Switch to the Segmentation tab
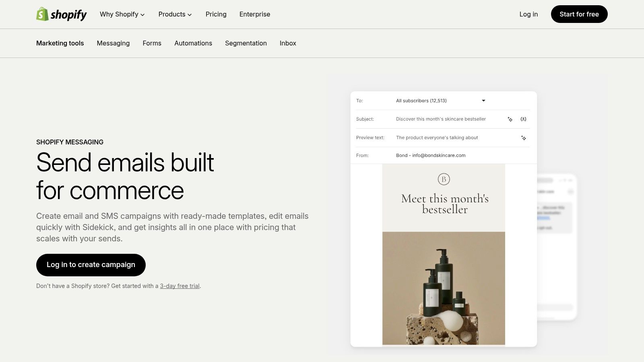This screenshot has width=644, height=362. (246, 43)
